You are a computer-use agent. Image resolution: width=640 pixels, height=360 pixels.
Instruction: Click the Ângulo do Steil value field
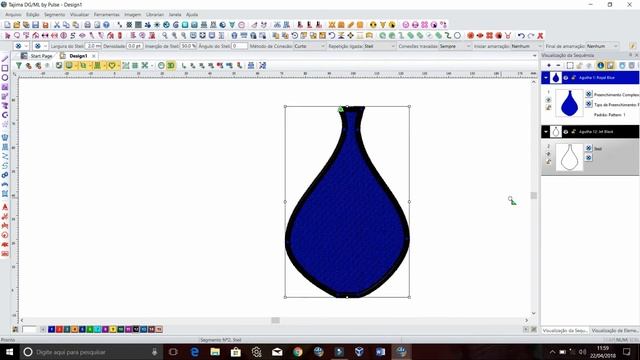click(x=239, y=46)
